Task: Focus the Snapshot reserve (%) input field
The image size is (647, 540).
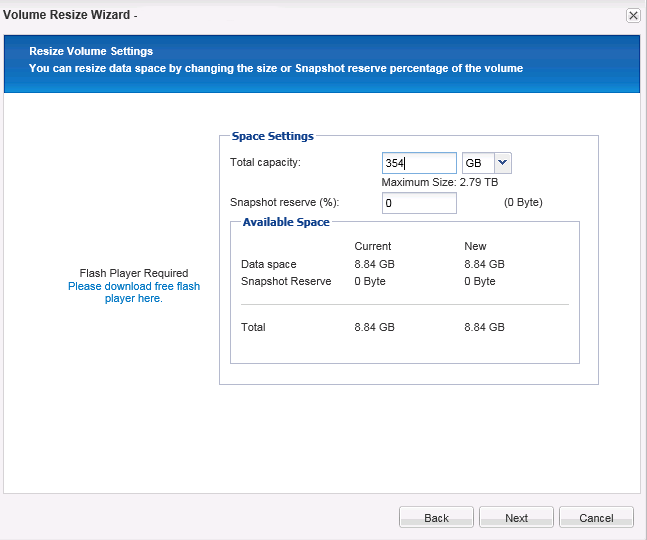Action: tap(418, 203)
